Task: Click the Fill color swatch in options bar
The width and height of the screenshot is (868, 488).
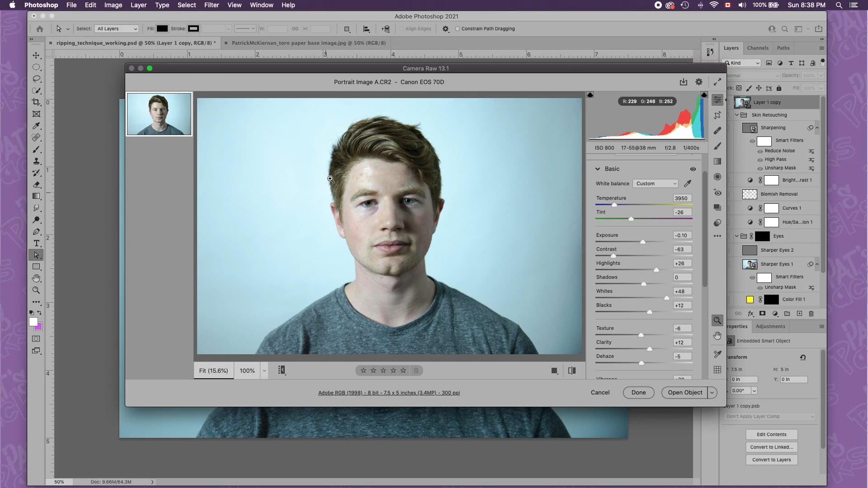Action: pyautogui.click(x=162, y=28)
